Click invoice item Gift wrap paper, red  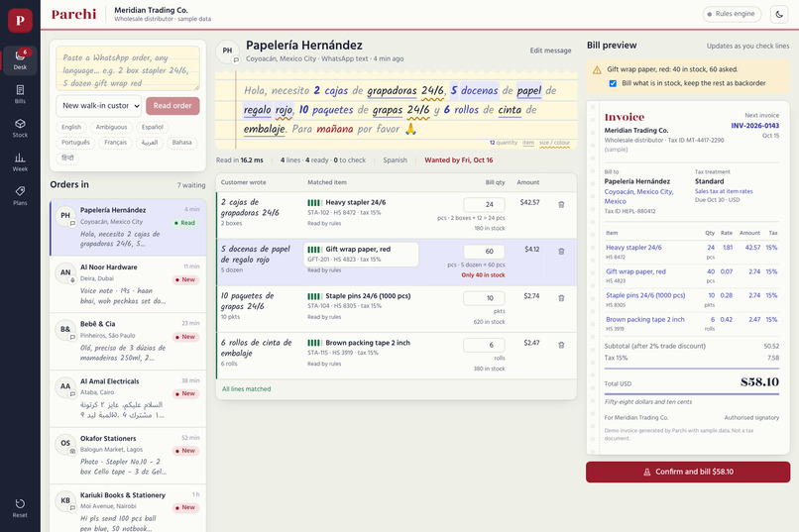[x=635, y=271]
